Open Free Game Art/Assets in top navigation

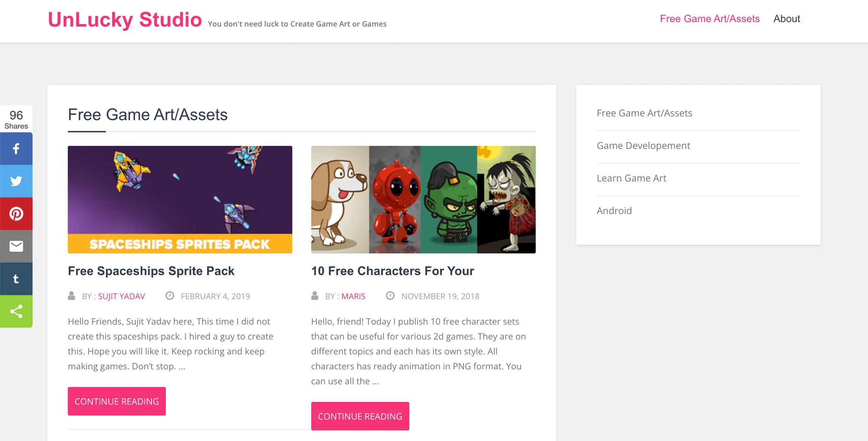tap(710, 19)
